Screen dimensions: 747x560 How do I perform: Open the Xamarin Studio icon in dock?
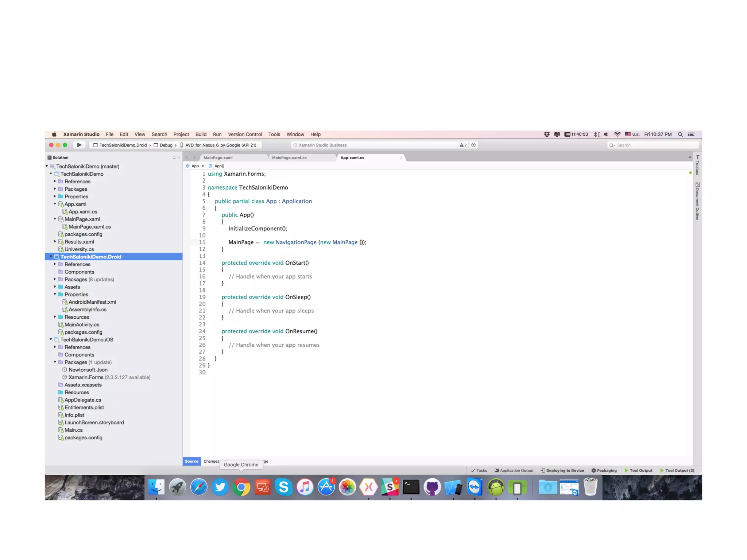368,487
